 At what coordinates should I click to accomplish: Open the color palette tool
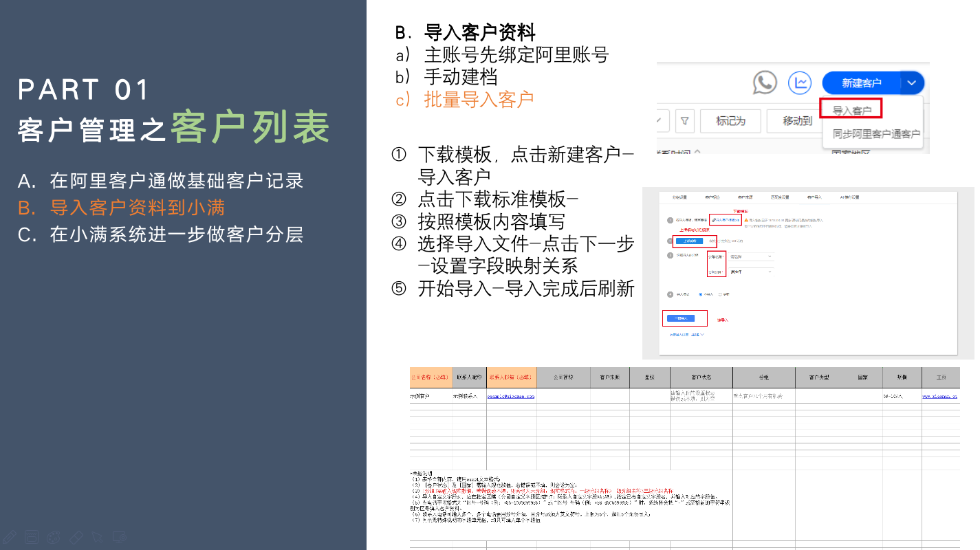pos(54,536)
